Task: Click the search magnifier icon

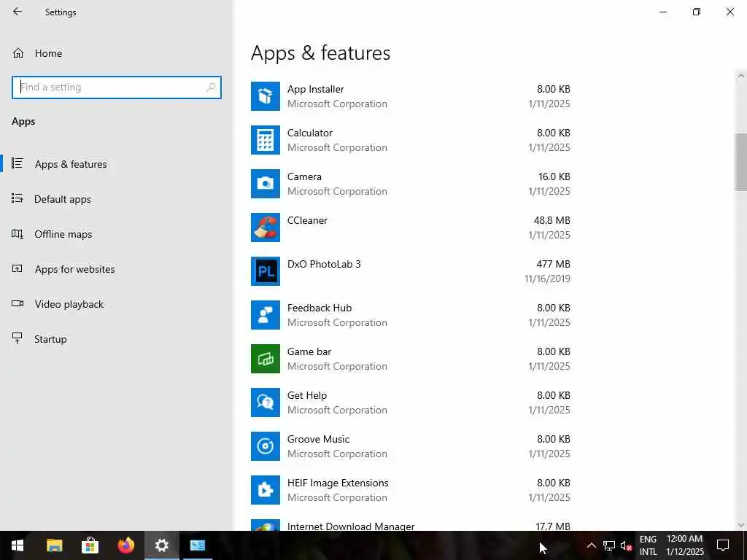Action: coord(211,87)
